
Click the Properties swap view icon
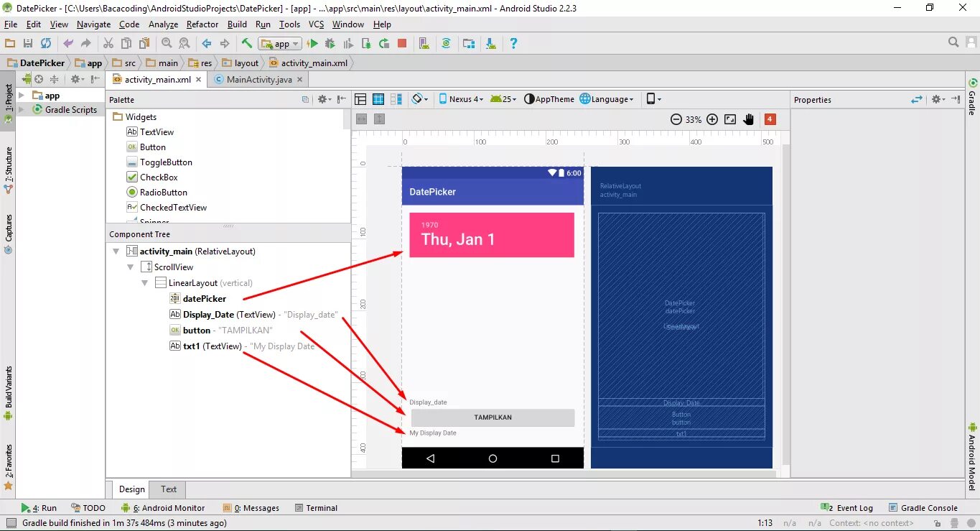click(917, 99)
